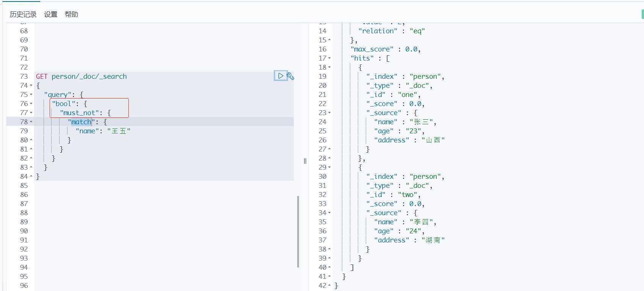
Task: Click the "max_score" : 0.0 output line
Action: (x=385, y=49)
